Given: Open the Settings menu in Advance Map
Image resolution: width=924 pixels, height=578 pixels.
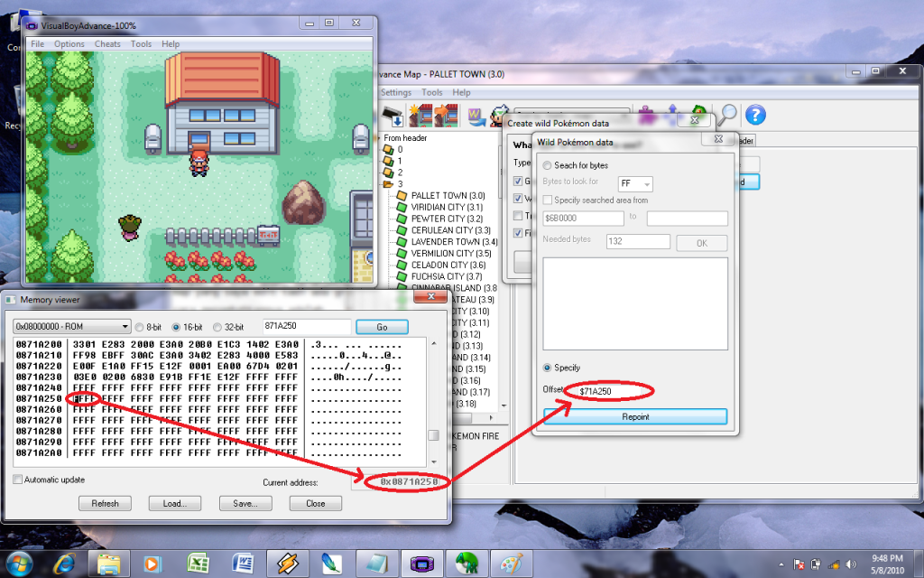Looking at the screenshot, I should coord(395,93).
